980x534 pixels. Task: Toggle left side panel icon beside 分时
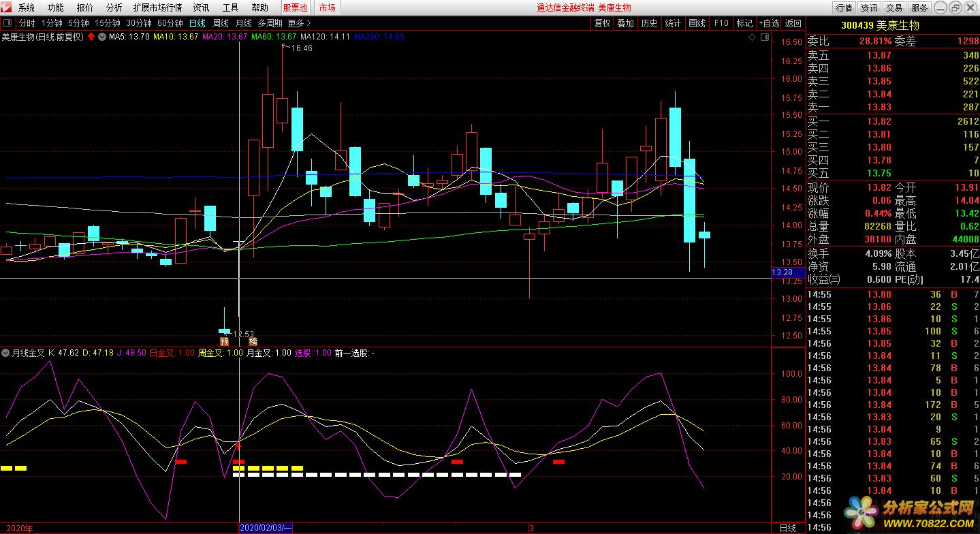pos(7,23)
